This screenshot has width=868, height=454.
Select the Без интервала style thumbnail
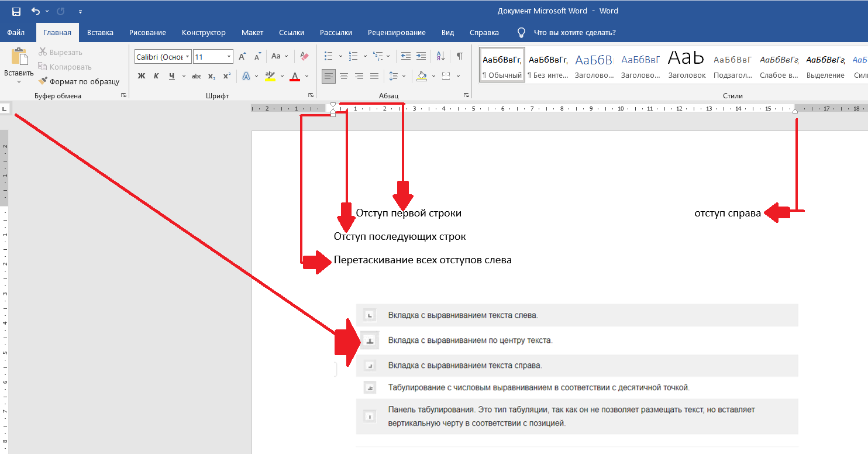pyautogui.click(x=548, y=64)
